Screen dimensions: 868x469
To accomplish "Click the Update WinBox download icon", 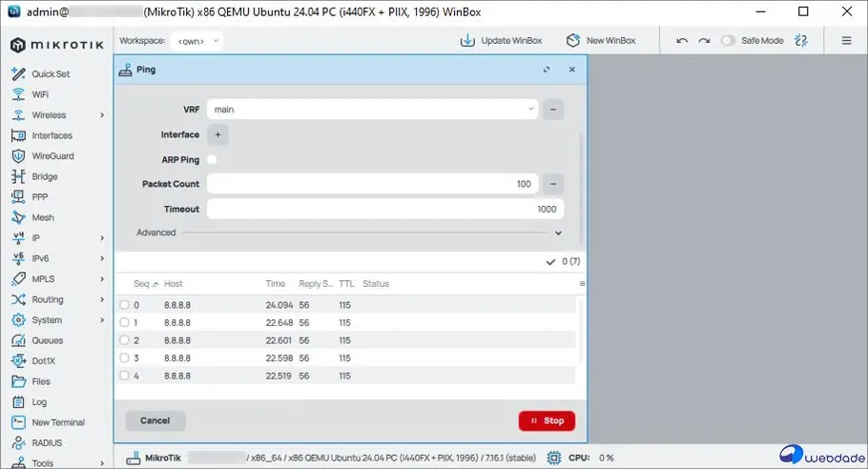I will [467, 41].
